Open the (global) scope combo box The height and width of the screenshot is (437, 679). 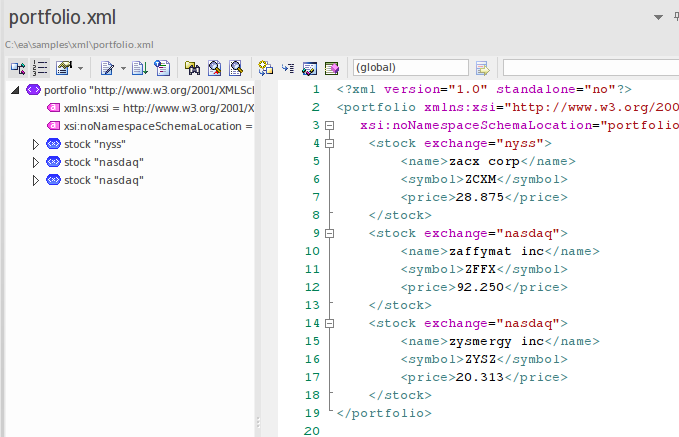pos(410,68)
